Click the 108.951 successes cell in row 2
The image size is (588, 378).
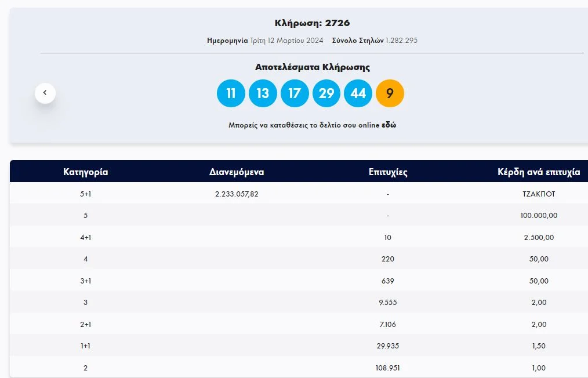388,368
